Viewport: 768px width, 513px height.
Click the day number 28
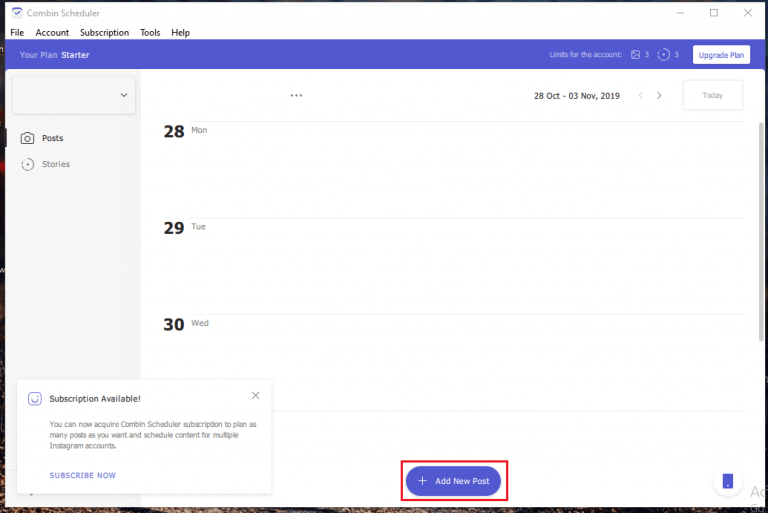[174, 131]
